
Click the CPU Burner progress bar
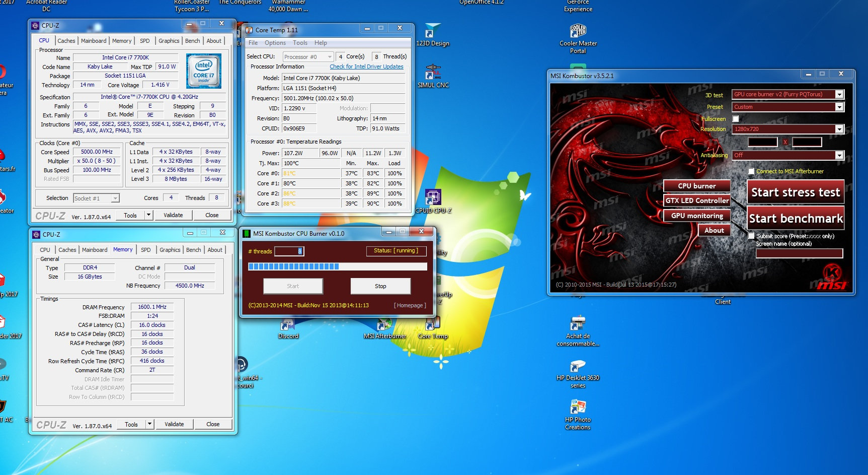(337, 266)
